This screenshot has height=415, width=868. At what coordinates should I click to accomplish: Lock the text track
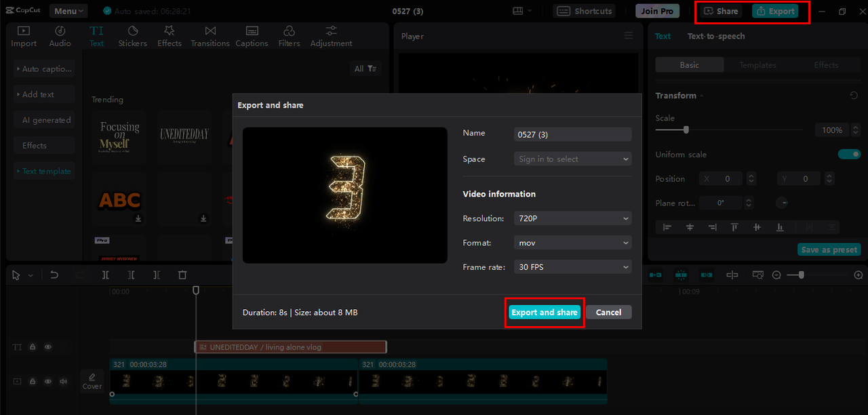(33, 347)
